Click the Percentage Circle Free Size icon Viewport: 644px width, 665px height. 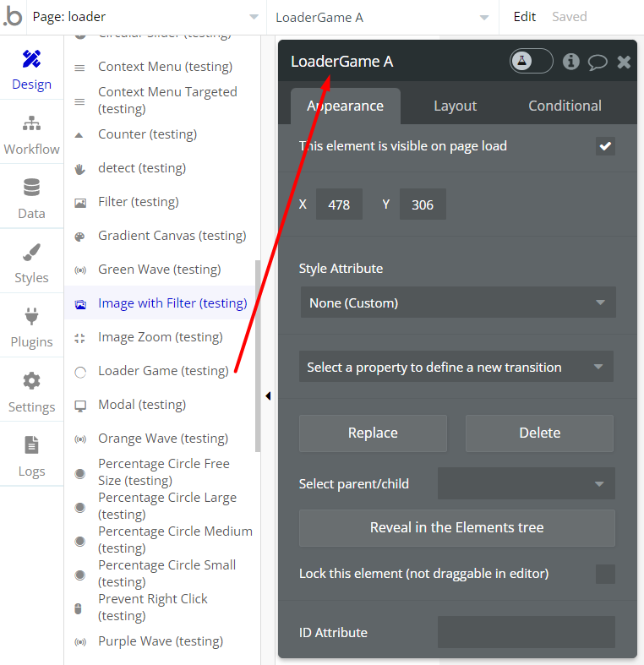click(x=79, y=473)
